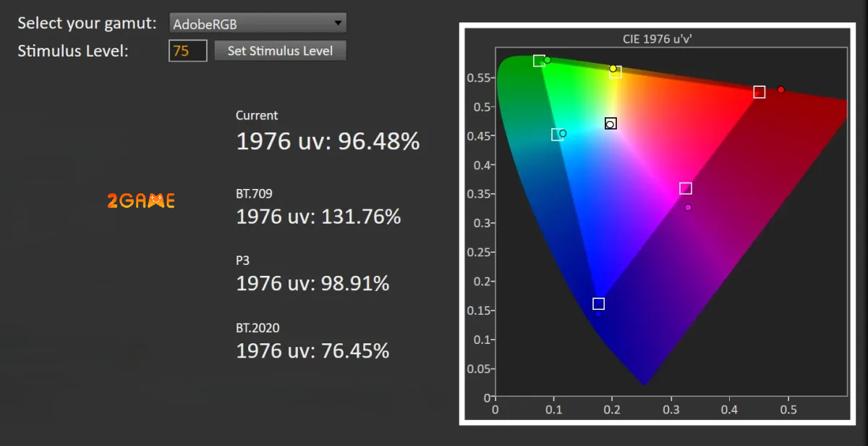Select the cyan target square marker

pos(557,135)
